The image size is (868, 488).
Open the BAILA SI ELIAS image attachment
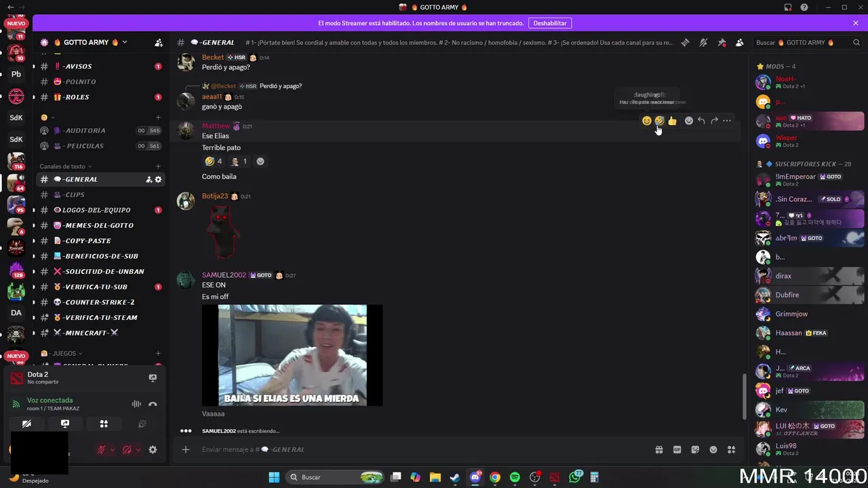point(292,355)
